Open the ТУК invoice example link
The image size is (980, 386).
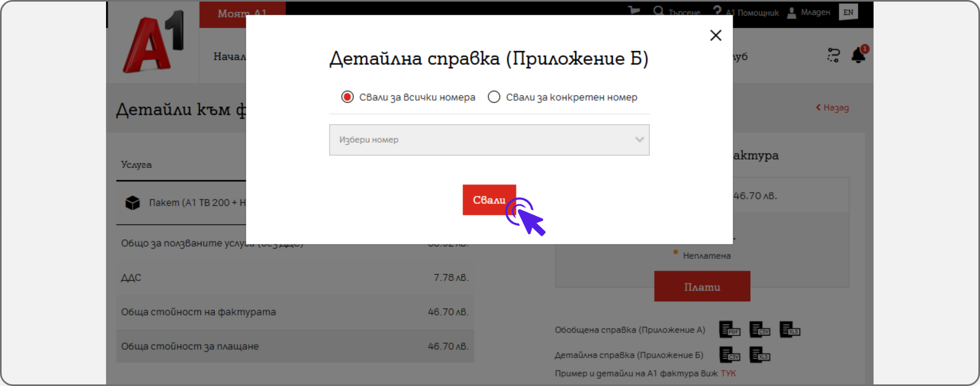coord(728,374)
